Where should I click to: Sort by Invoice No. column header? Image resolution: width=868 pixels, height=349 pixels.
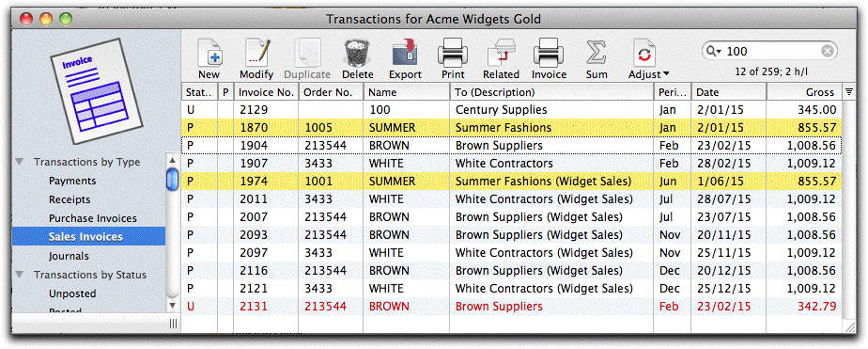[x=266, y=92]
